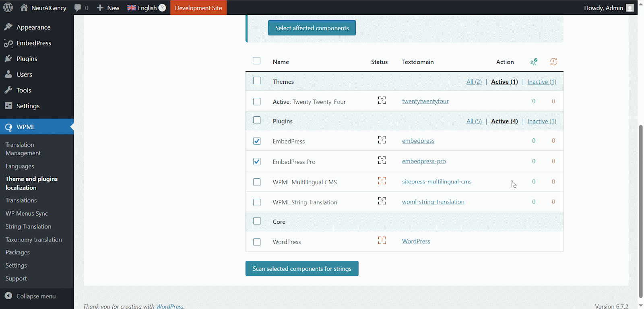The height and width of the screenshot is (309, 644).
Task: Click EmbedPress scan status icon
Action: (382, 140)
